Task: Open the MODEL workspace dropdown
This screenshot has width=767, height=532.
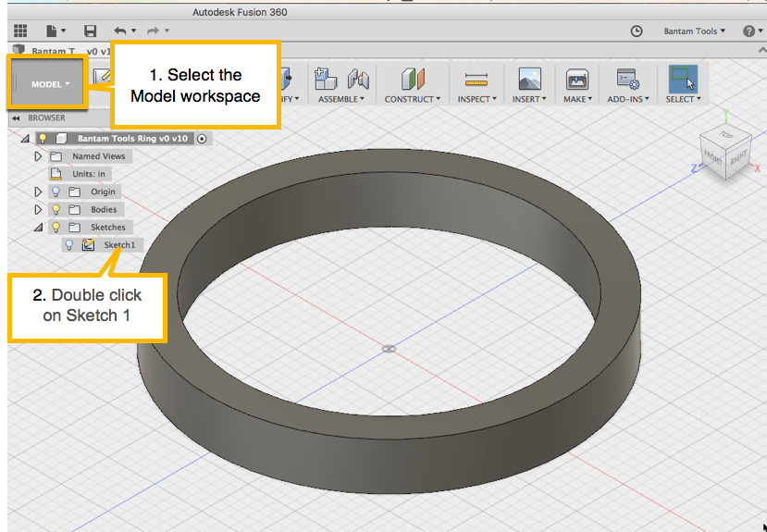Action: pos(47,83)
